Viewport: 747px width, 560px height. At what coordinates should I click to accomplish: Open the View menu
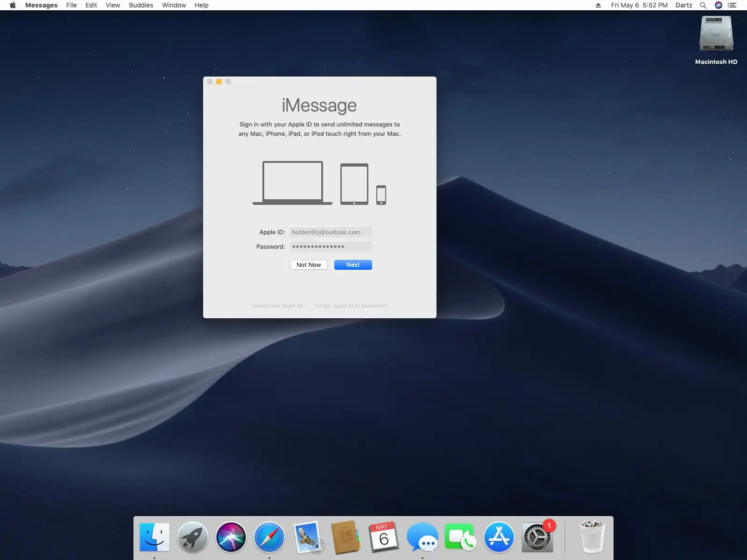tap(113, 5)
